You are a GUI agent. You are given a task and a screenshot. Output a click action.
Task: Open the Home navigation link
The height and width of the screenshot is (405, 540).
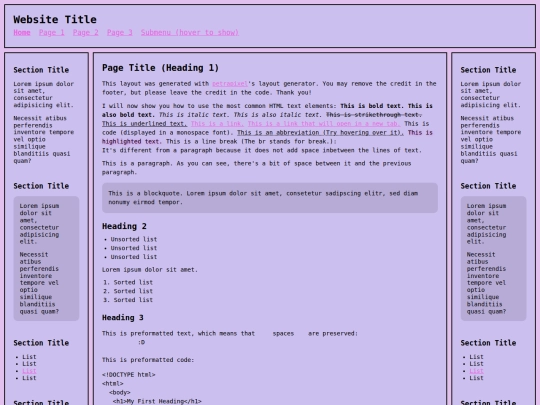22,32
